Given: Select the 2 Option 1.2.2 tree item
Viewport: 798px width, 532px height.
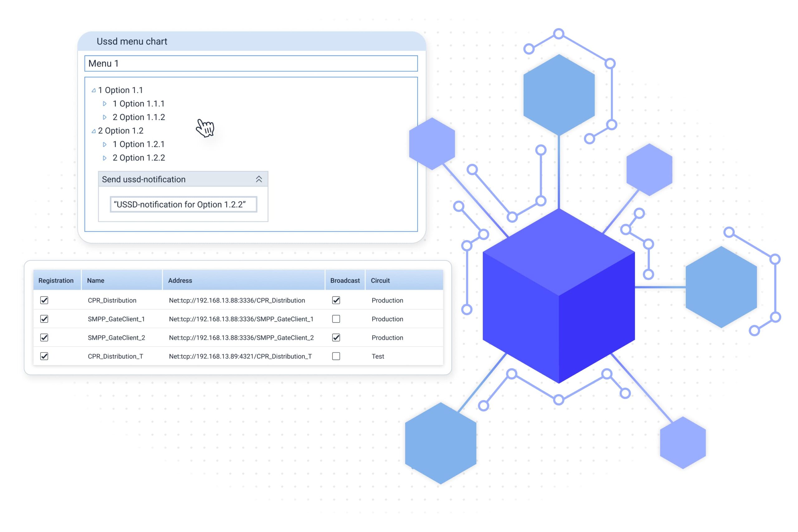Looking at the screenshot, I should [139, 158].
